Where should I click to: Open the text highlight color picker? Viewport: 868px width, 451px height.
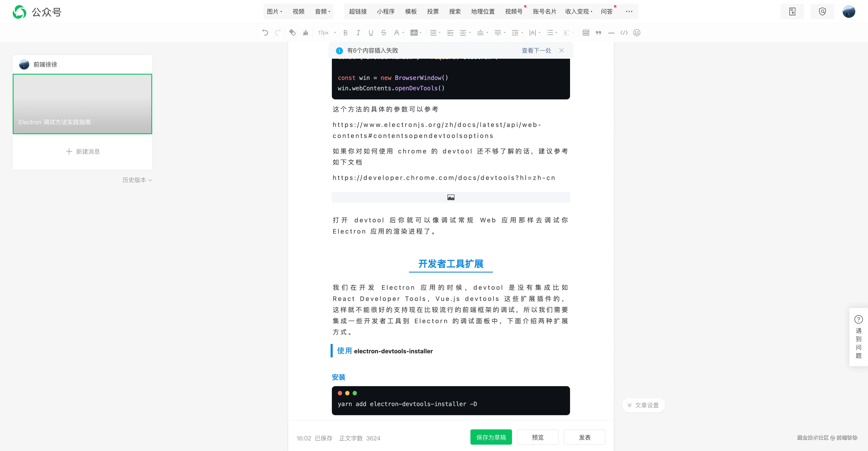tap(414, 33)
